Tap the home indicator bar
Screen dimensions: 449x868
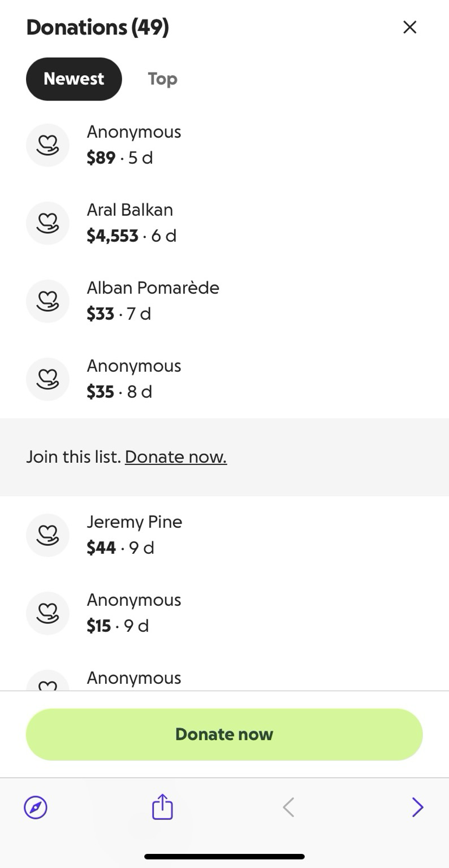[225, 857]
